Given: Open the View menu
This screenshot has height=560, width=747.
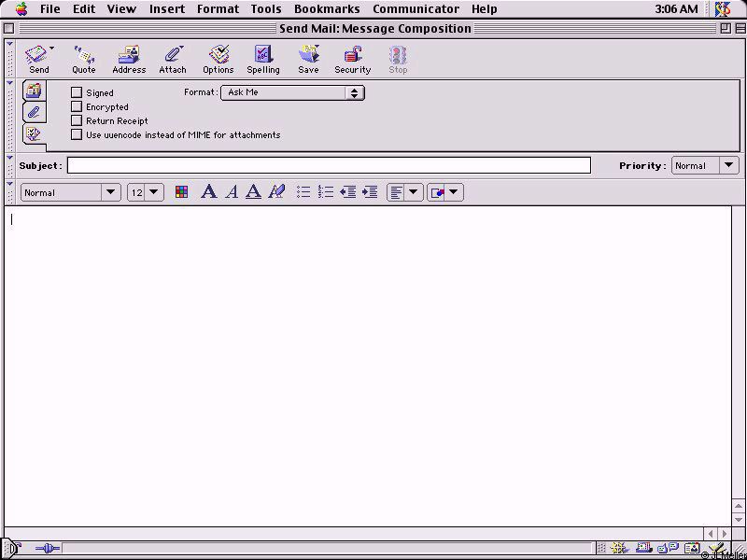Looking at the screenshot, I should click(x=121, y=9).
